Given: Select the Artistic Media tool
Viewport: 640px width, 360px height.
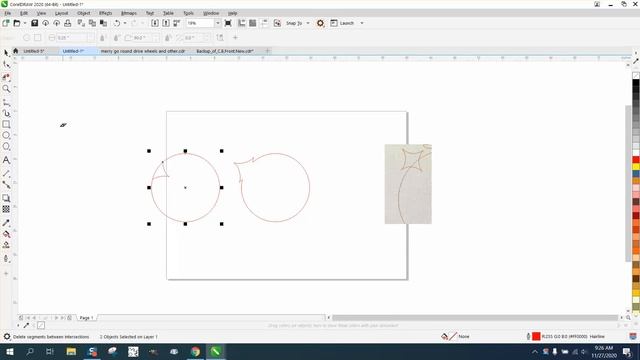Looking at the screenshot, I should point(6,113).
